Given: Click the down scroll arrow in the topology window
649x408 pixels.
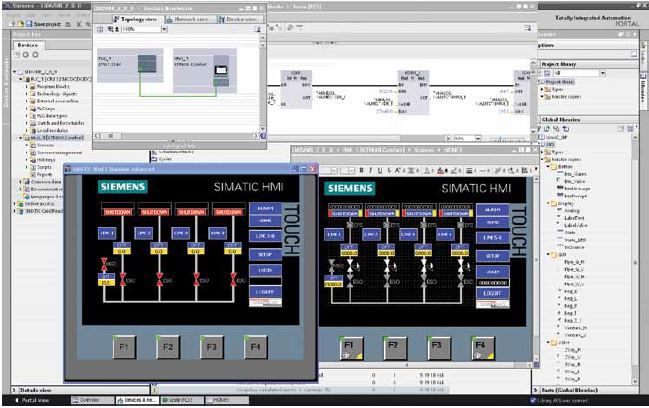Looking at the screenshot, I should click(262, 129).
